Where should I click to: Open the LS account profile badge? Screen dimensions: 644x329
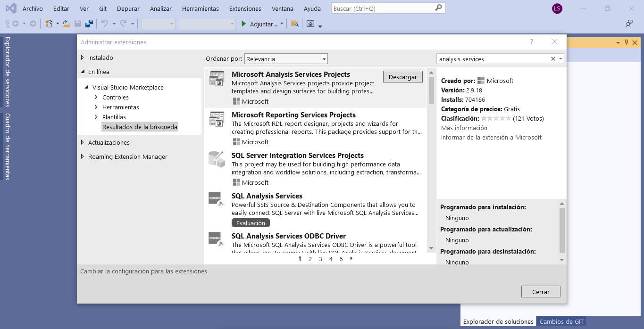557,8
